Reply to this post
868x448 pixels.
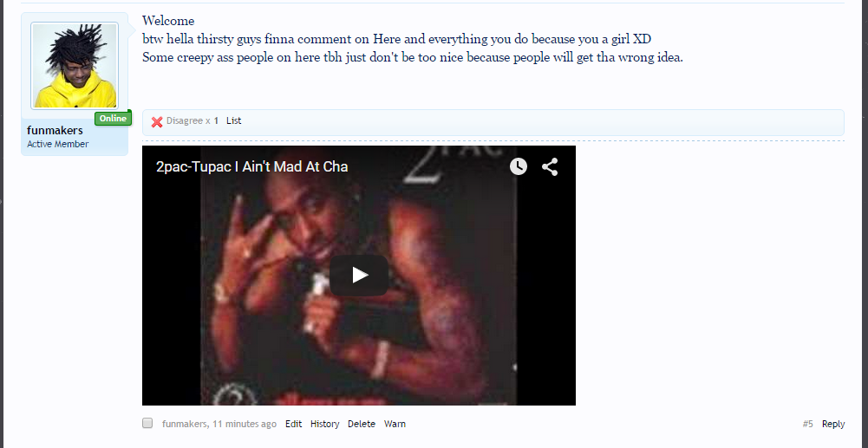pos(833,425)
